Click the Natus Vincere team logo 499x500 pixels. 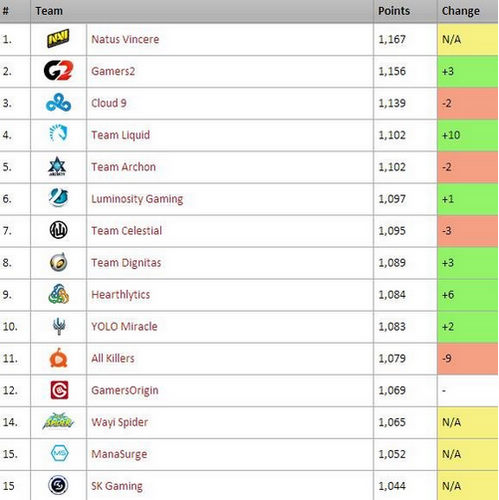[x=58, y=39]
